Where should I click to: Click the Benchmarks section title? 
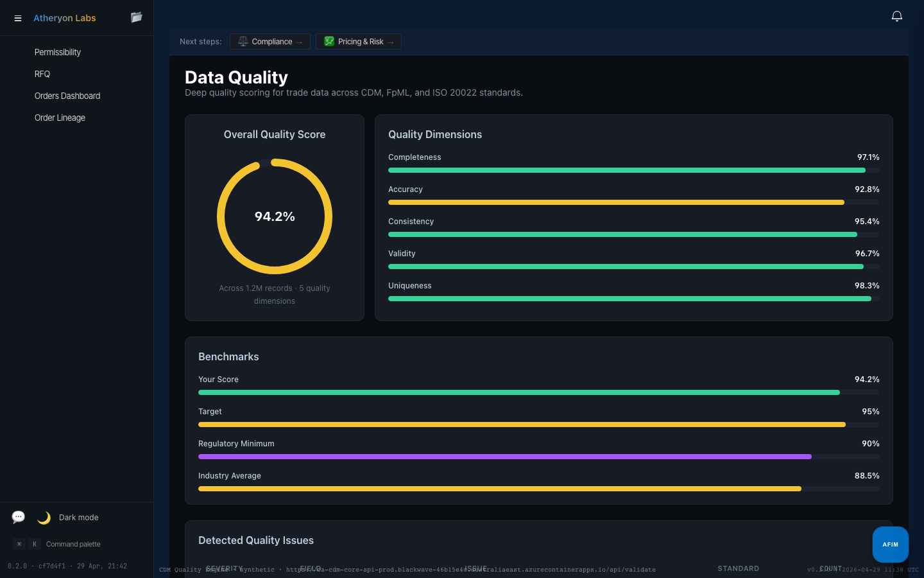click(x=228, y=356)
